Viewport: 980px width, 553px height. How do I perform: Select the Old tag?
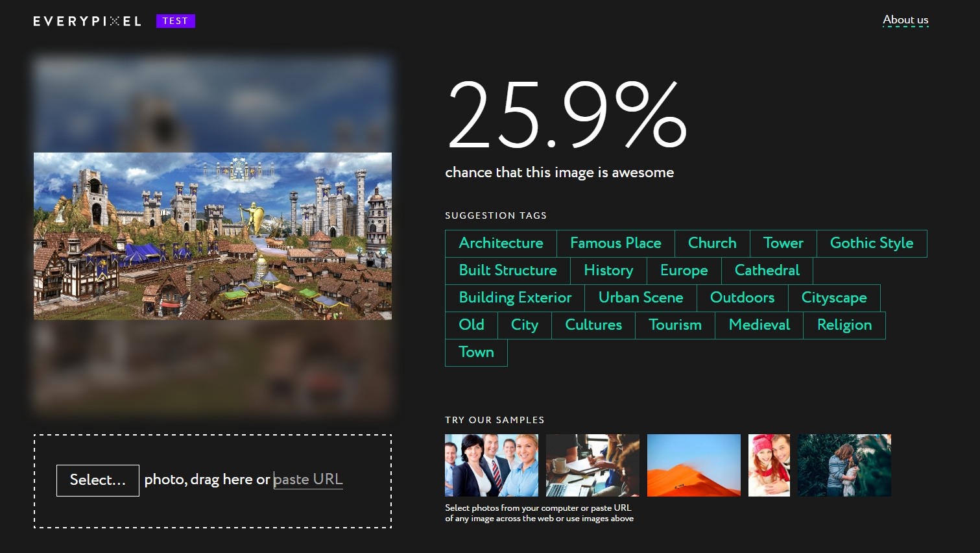[x=472, y=325]
